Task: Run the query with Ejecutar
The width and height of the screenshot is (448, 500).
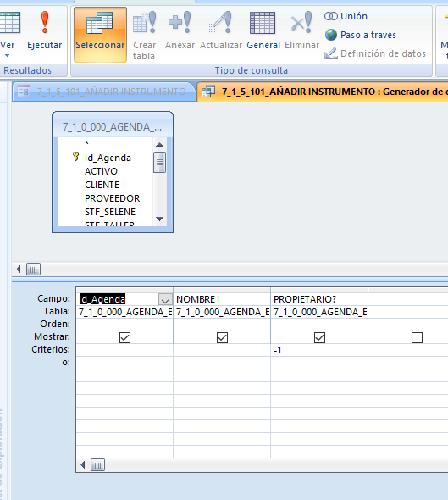Action: [45, 31]
